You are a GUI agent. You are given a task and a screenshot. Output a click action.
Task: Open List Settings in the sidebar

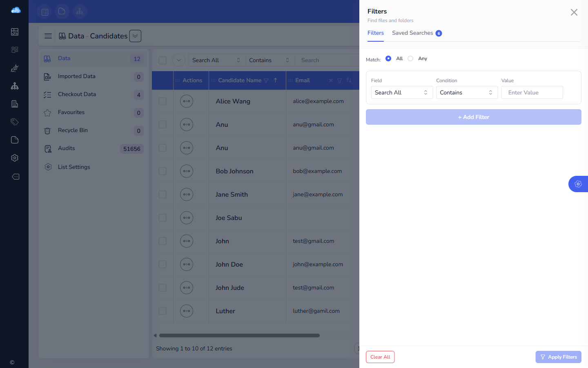pyautogui.click(x=94, y=167)
